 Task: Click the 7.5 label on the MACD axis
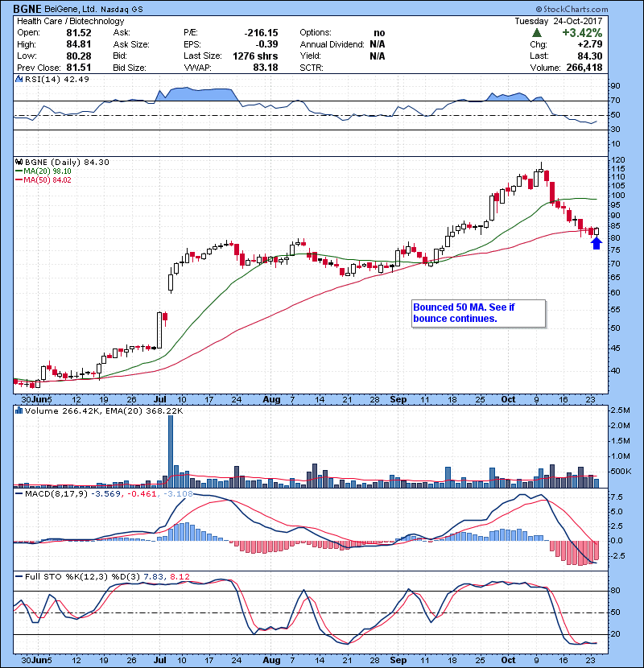[x=617, y=497]
